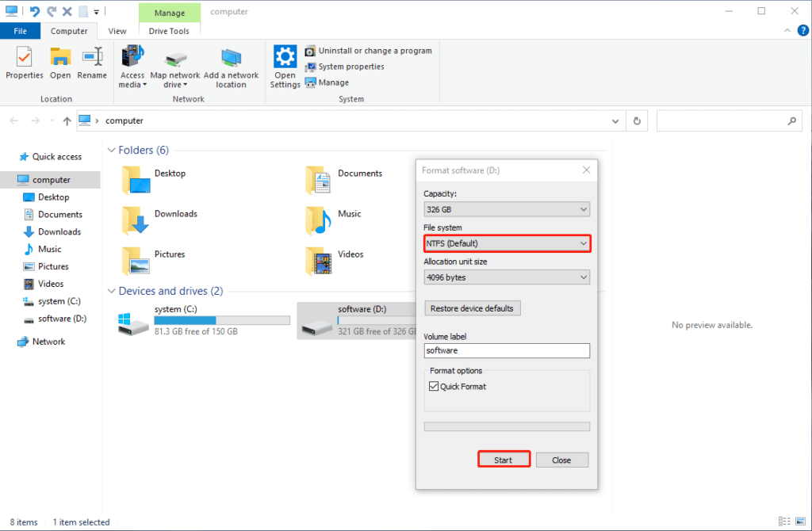Click Start to begin formatting
The width and height of the screenshot is (812, 531).
pos(504,460)
